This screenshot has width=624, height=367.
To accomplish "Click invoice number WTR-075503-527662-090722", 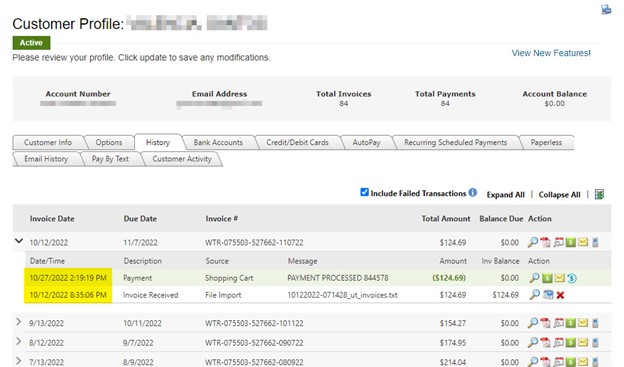I will click(254, 343).
